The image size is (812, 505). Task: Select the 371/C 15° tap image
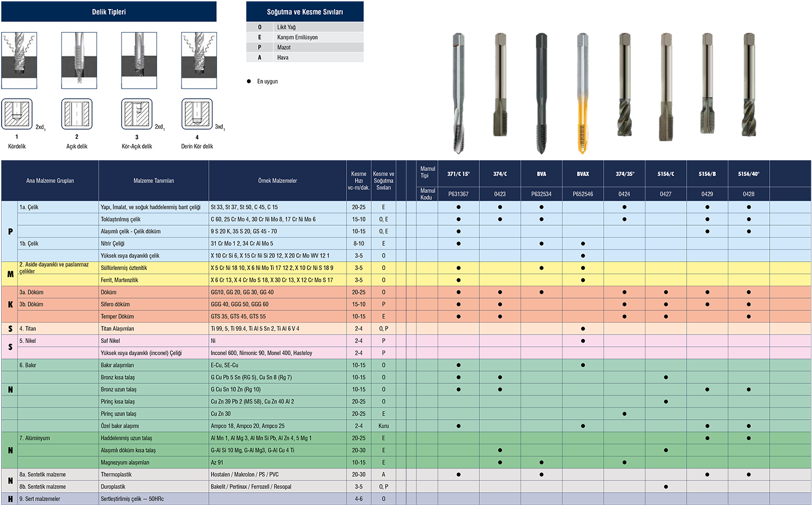[458, 94]
